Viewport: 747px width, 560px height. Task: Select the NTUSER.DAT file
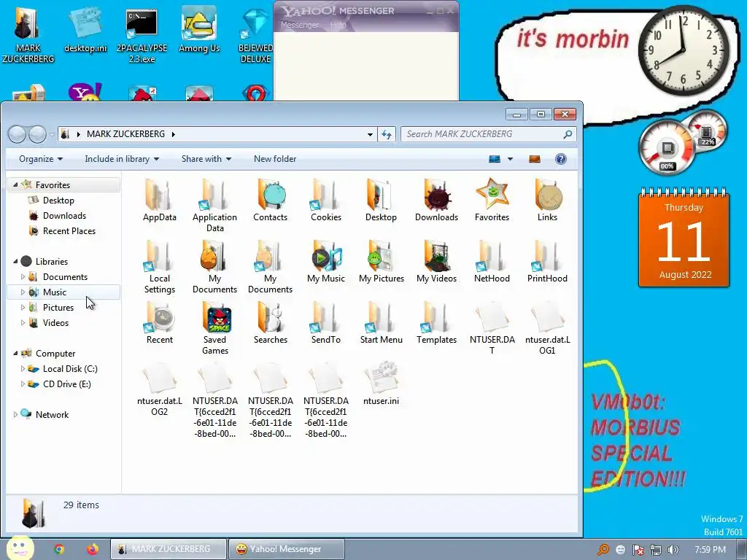click(492, 328)
